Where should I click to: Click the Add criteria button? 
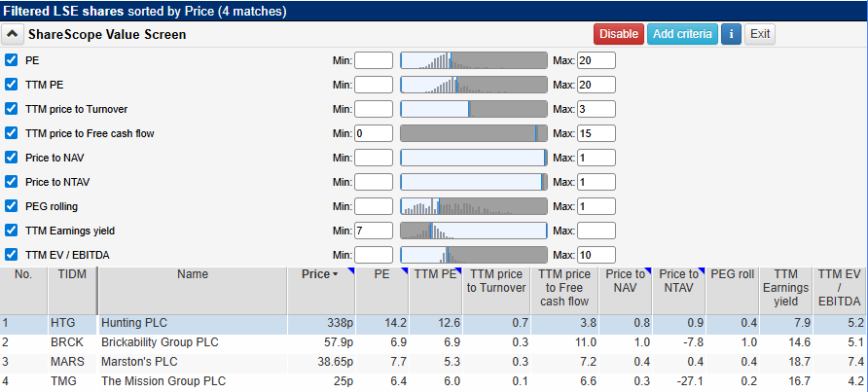682,34
